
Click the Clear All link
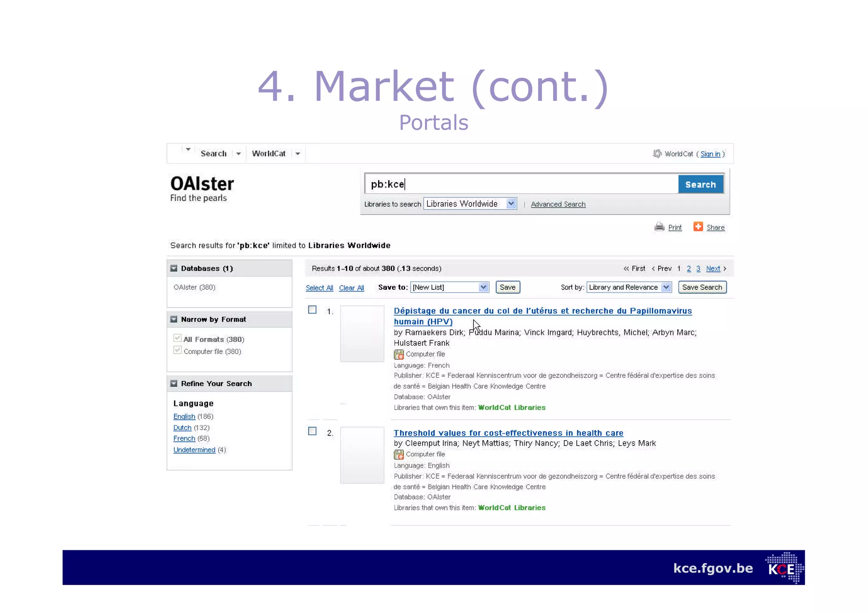pyautogui.click(x=351, y=288)
